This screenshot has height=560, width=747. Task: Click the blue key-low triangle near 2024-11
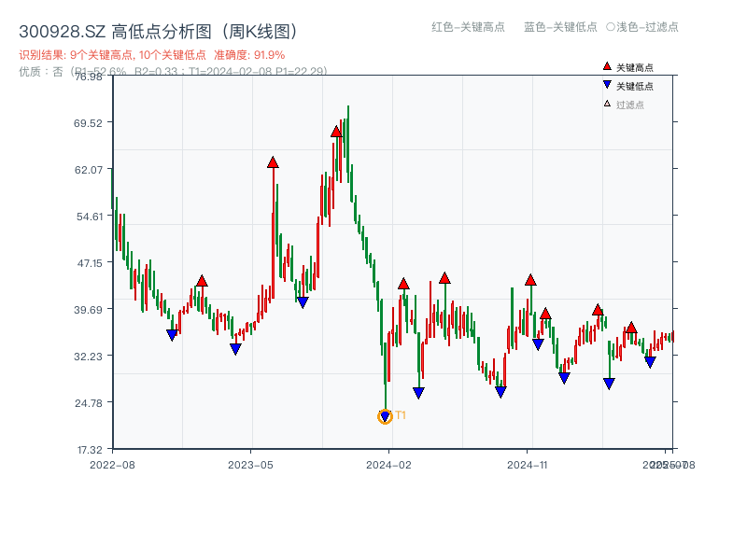click(x=538, y=344)
